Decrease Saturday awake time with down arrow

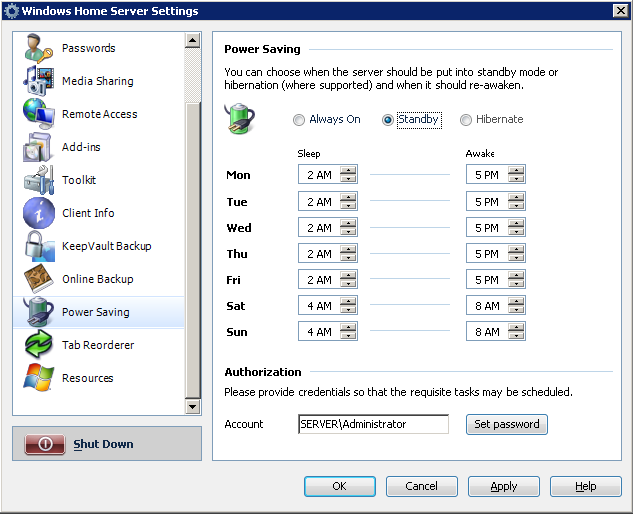[x=516, y=310]
